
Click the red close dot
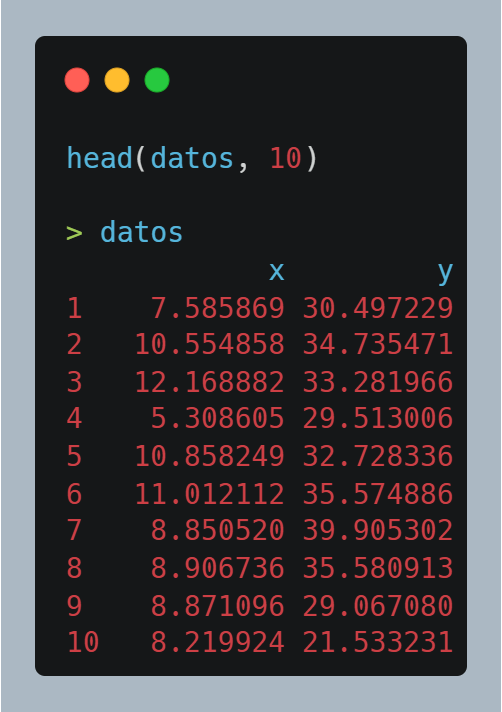coord(77,80)
